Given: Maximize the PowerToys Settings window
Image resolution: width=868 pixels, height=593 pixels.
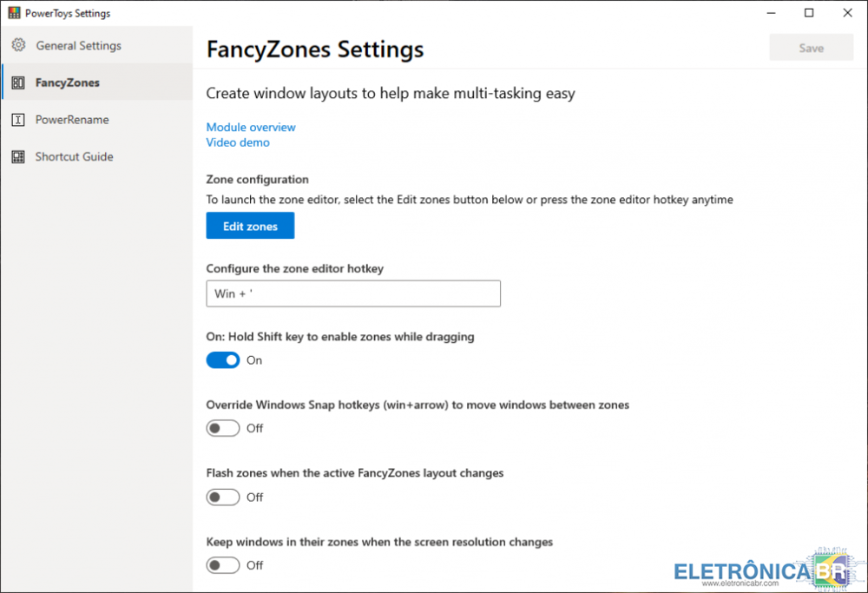Looking at the screenshot, I should pyautogui.click(x=809, y=13).
